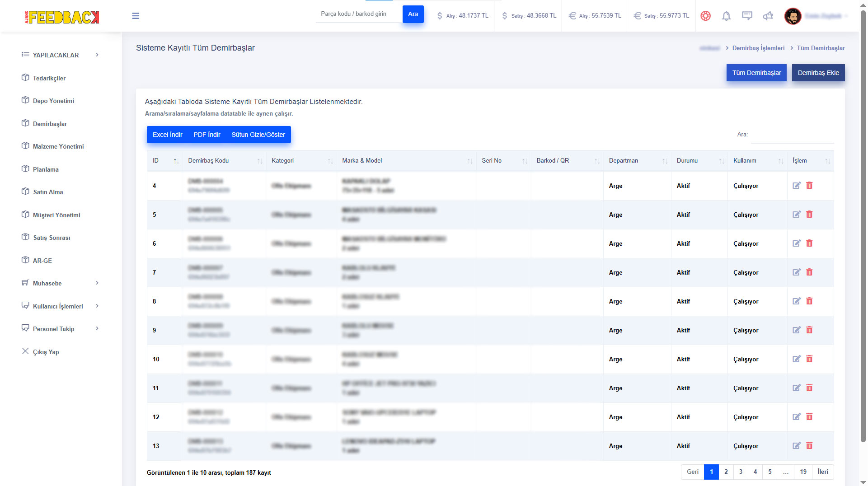Expand the Personel Takip submenu
The image size is (868, 486).
(61, 329)
